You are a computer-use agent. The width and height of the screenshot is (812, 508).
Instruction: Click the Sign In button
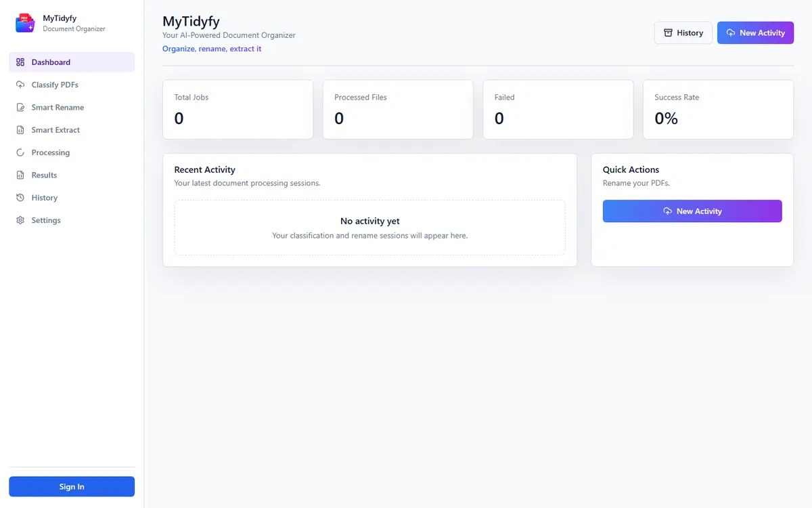click(72, 486)
